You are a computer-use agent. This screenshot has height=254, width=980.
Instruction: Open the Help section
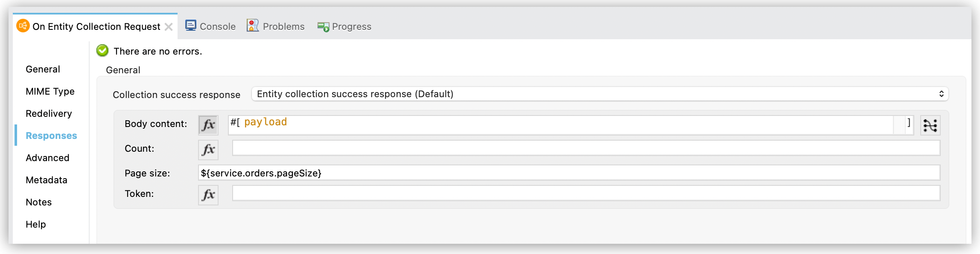click(x=35, y=224)
